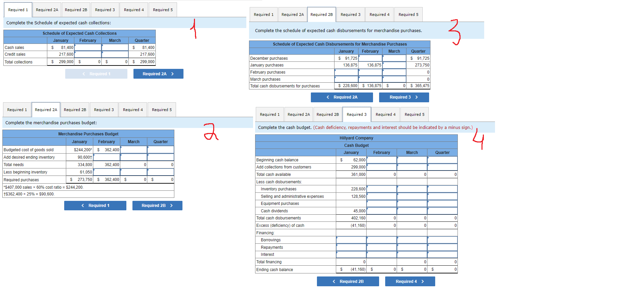Select February Credit sales input cell

point(88,54)
